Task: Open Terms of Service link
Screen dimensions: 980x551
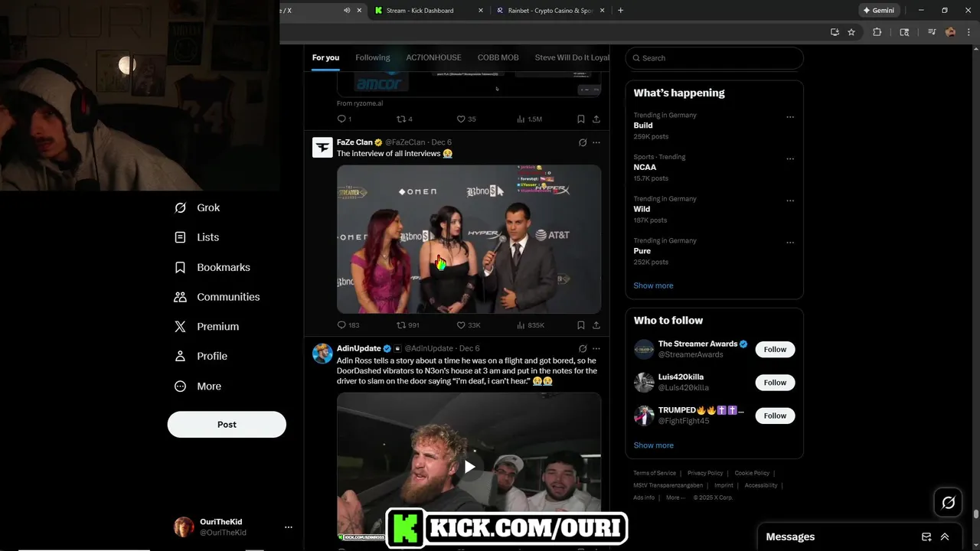Action: (x=655, y=473)
